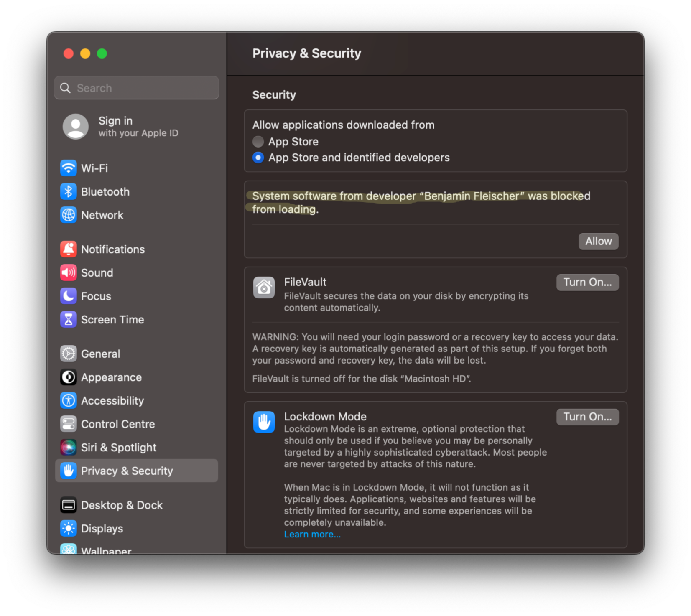Select App Store and identified developers option
This screenshot has width=691, height=616.
pos(258,158)
